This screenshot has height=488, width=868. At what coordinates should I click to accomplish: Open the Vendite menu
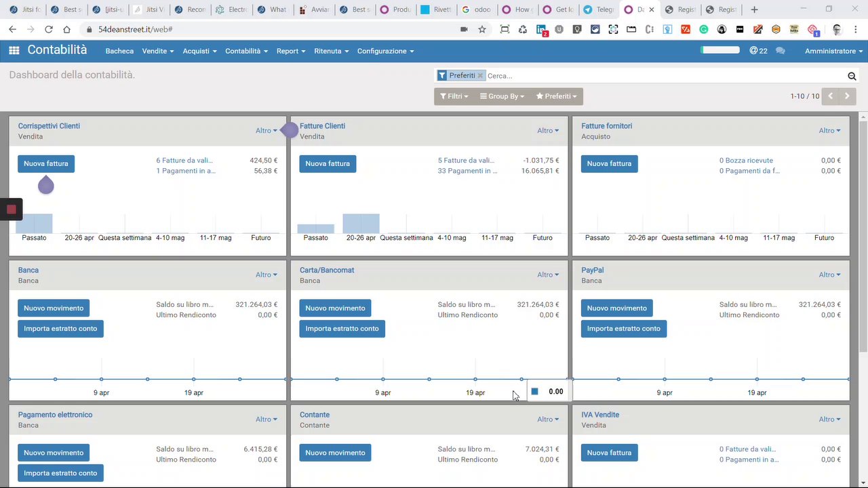(158, 51)
